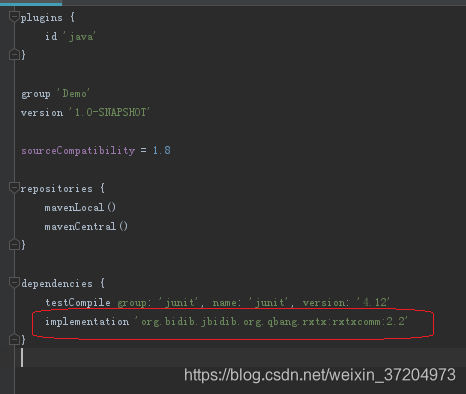The height and width of the screenshot is (394, 466).
Task: Place cursor on the empty last line
Action: [x=233, y=358]
